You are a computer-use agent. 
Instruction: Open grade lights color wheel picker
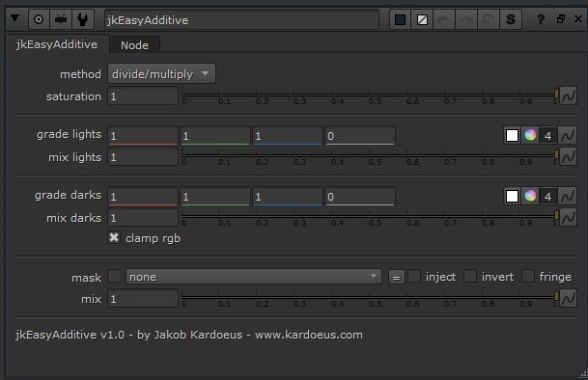coord(530,135)
